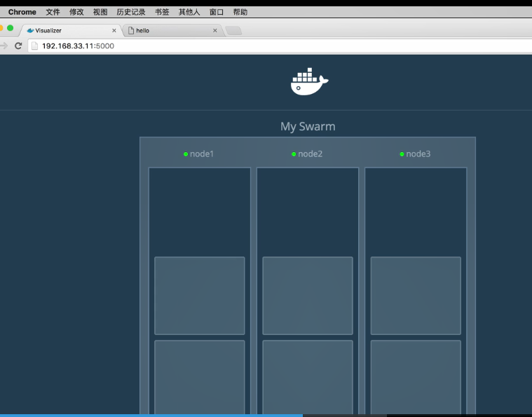The height and width of the screenshot is (417, 532).
Task: Click the My Swarm heading
Action: 308,126
